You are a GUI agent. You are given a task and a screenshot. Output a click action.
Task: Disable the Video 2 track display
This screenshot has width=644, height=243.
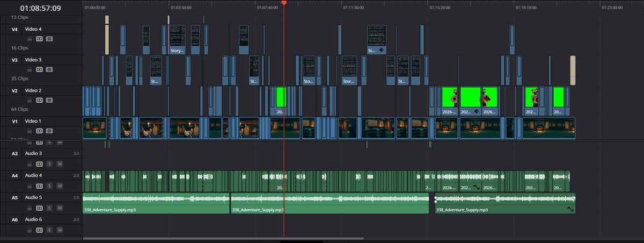click(49, 100)
